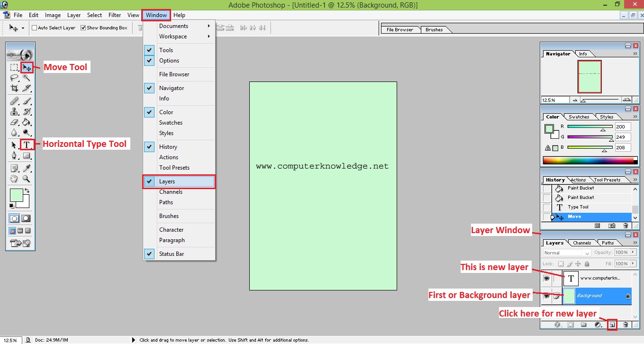The width and height of the screenshot is (644, 344).
Task: Toggle lock transparent pixels in Layers panel
Action: (561, 264)
